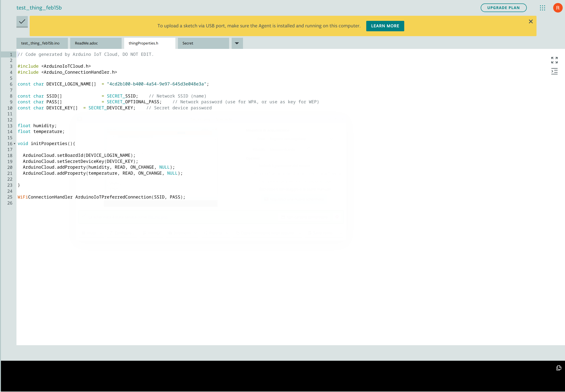Click the Learn More button
The width and height of the screenshot is (565, 392).
pyautogui.click(x=385, y=26)
